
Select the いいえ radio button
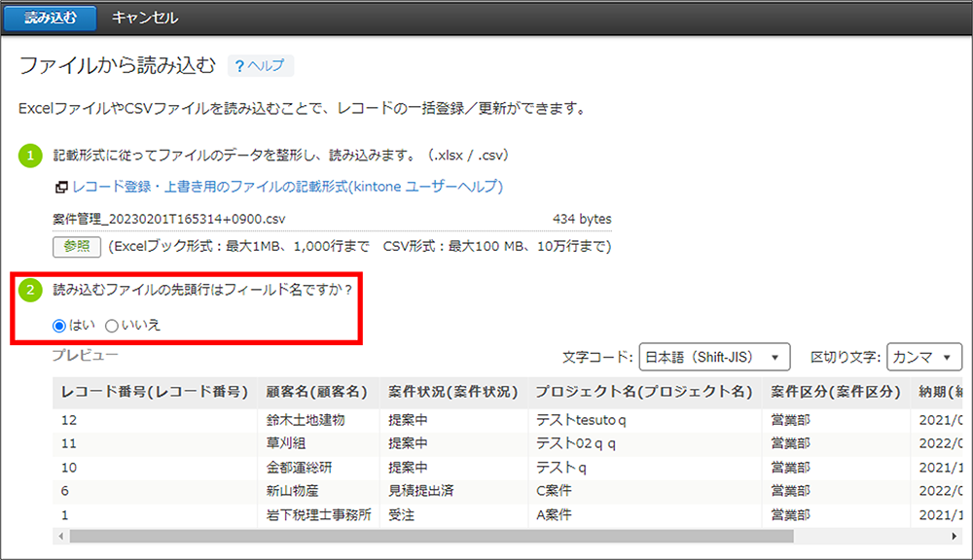pos(112,326)
